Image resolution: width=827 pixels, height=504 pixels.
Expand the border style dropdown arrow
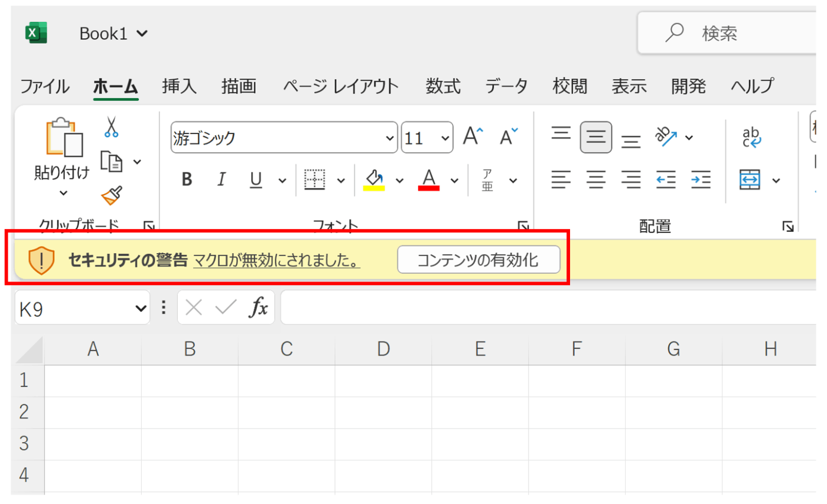[x=341, y=180]
